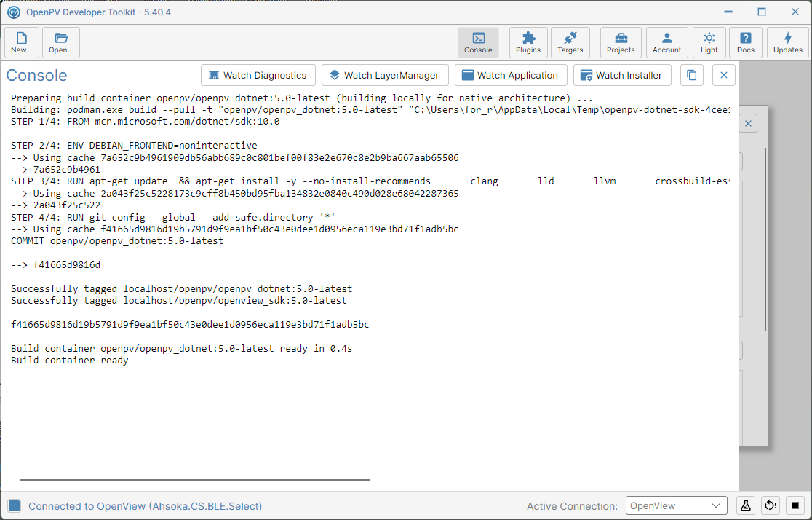Switch to Light theme

coord(709,42)
